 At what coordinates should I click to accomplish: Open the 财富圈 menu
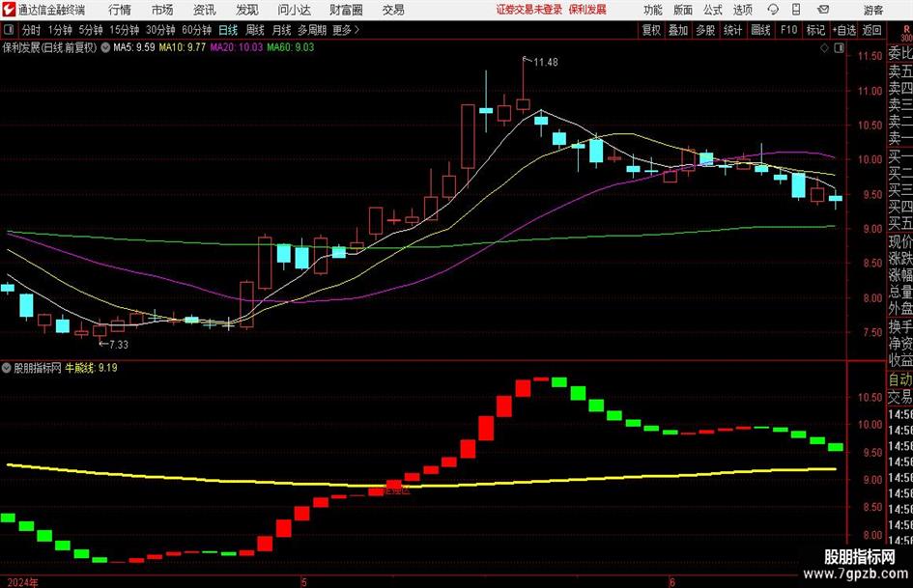pyautogui.click(x=347, y=10)
